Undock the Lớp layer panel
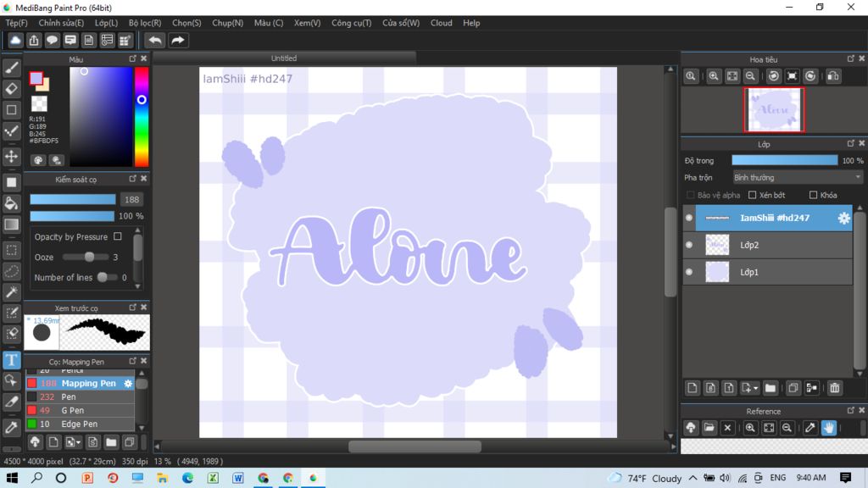 pos(851,143)
